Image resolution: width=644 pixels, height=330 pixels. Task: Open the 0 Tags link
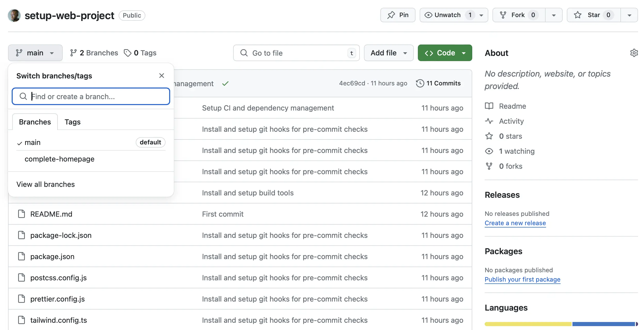(x=140, y=53)
